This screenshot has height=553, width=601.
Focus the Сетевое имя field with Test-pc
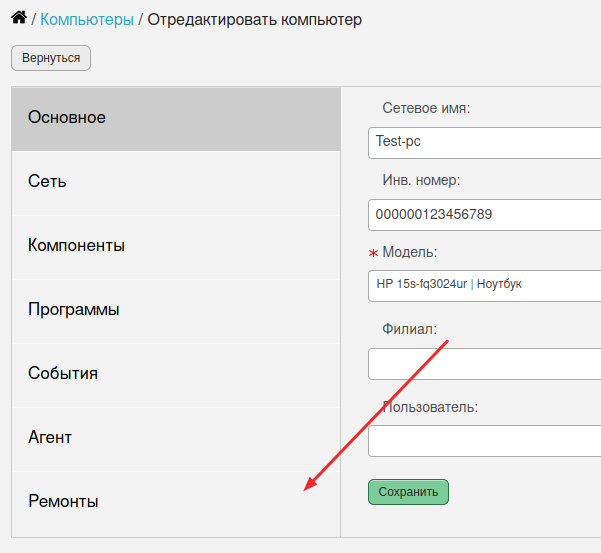[x=484, y=143]
